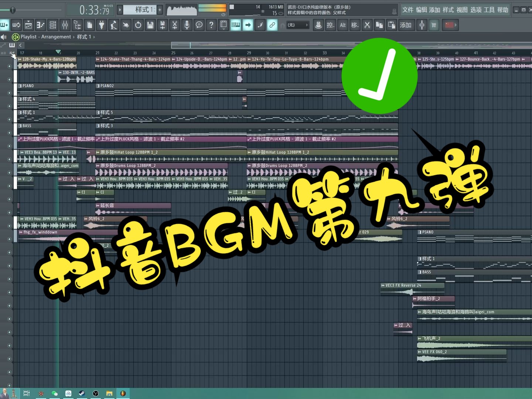Open the 添加 menu in menu bar
532x399 pixels.
(434, 10)
